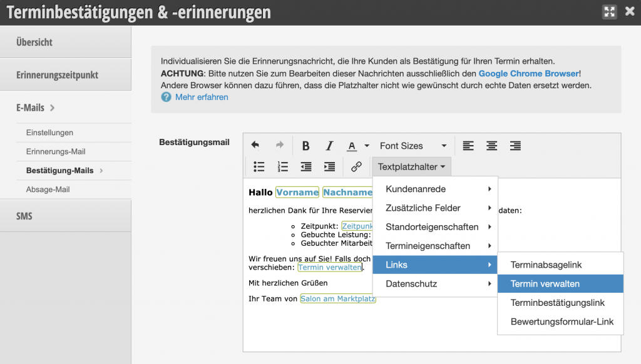Choose Bewertungsformular-Link menu entry
This screenshot has height=364, width=641.
click(562, 321)
